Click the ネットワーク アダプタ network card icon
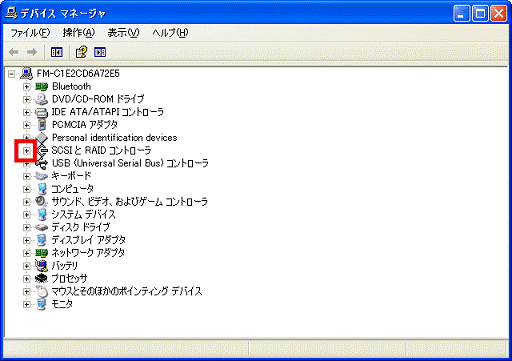The height and width of the screenshot is (361, 512). point(42,253)
